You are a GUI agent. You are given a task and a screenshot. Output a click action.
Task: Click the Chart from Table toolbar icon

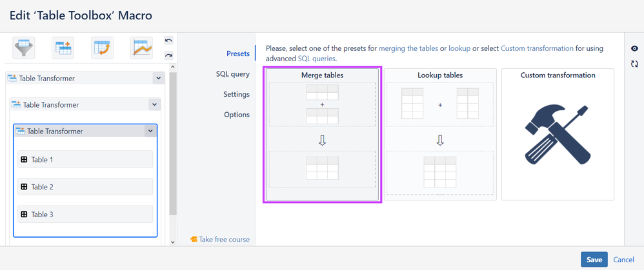(141, 48)
